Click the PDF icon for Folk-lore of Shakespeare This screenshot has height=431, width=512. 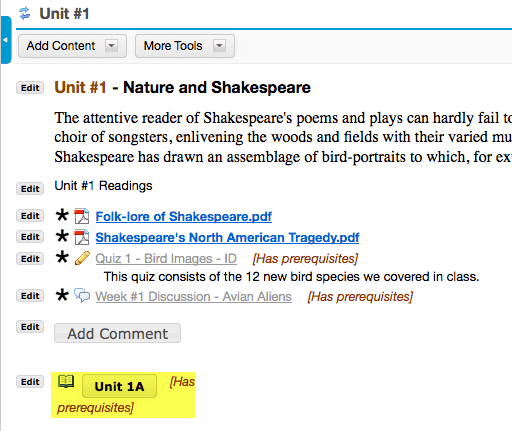pos(82,216)
